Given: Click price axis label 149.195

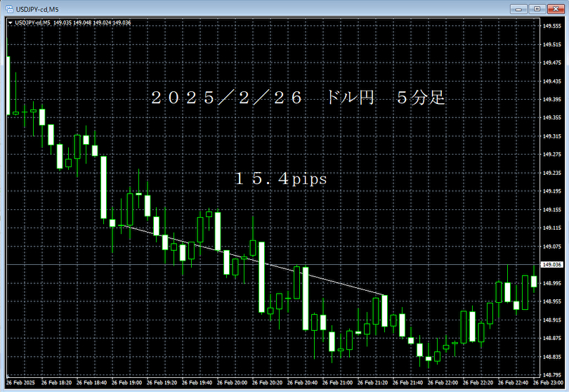Looking at the screenshot, I should point(552,191).
